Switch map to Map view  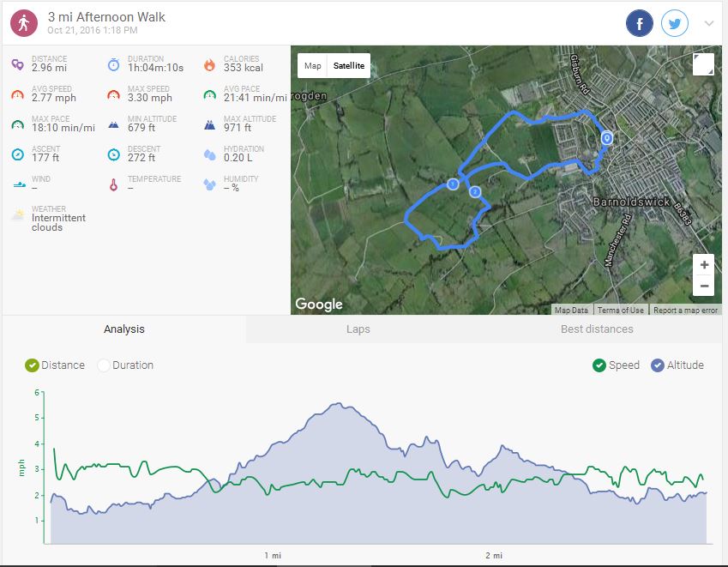coord(313,66)
